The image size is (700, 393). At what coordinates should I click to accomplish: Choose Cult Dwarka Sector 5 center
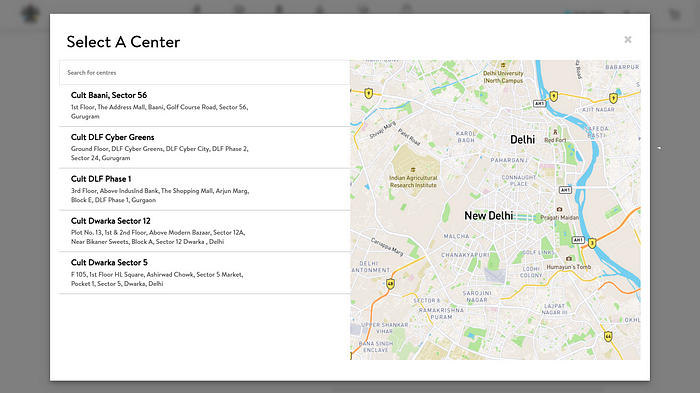tap(204, 273)
